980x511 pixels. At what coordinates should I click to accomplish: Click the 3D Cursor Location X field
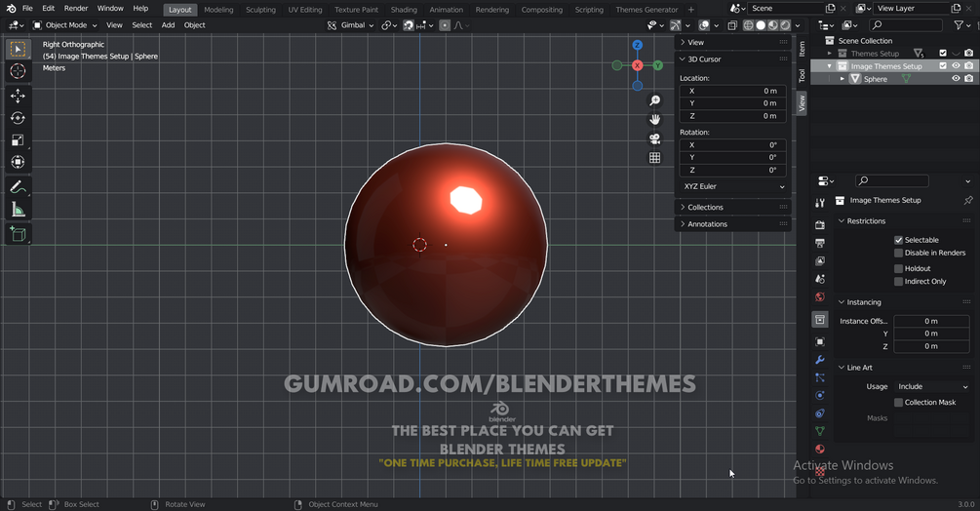[733, 92]
